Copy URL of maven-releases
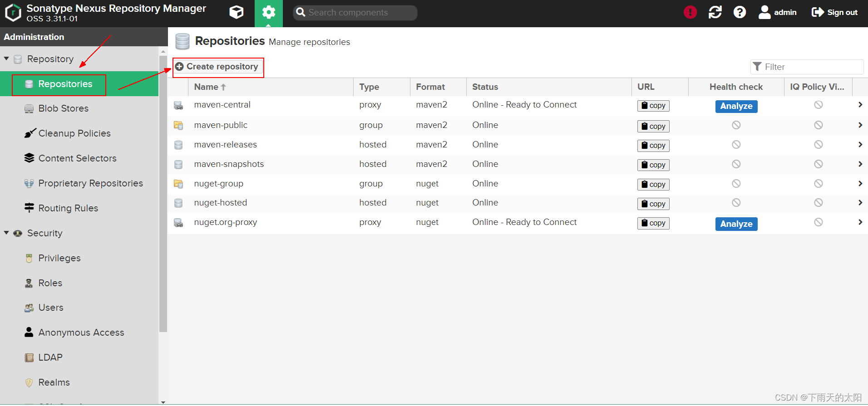The image size is (868, 406). tap(653, 146)
